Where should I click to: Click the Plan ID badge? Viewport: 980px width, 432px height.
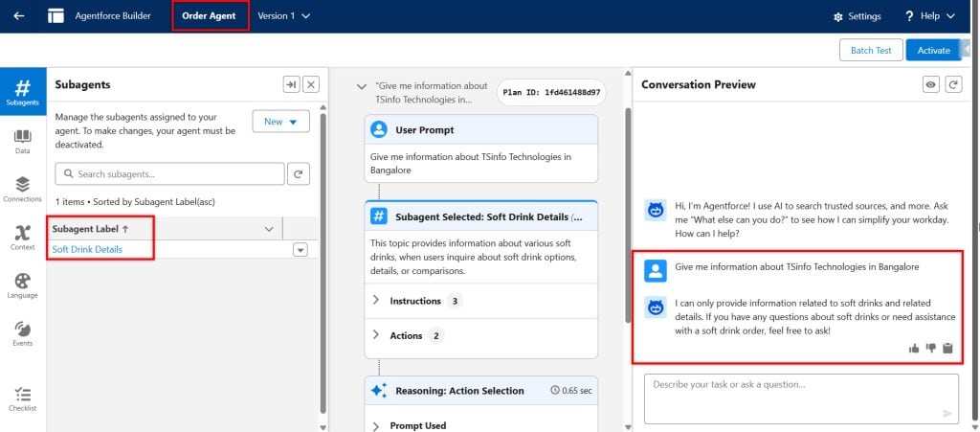[x=552, y=92]
